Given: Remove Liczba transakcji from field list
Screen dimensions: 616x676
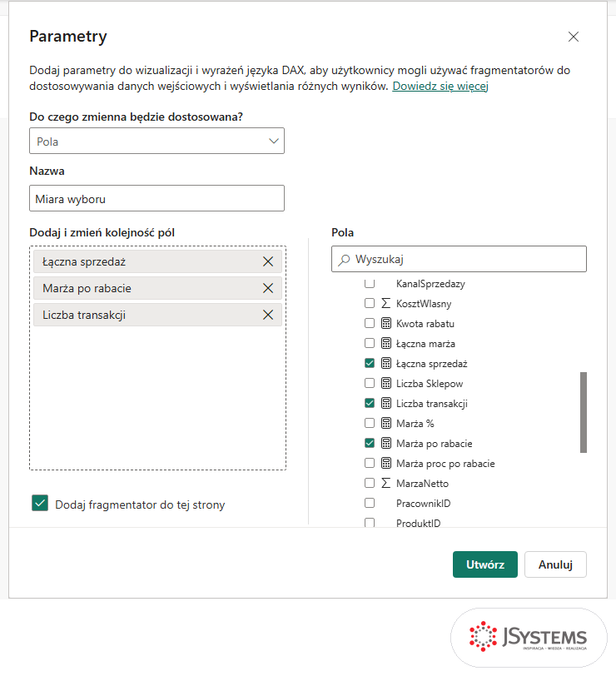Looking at the screenshot, I should coord(268,316).
